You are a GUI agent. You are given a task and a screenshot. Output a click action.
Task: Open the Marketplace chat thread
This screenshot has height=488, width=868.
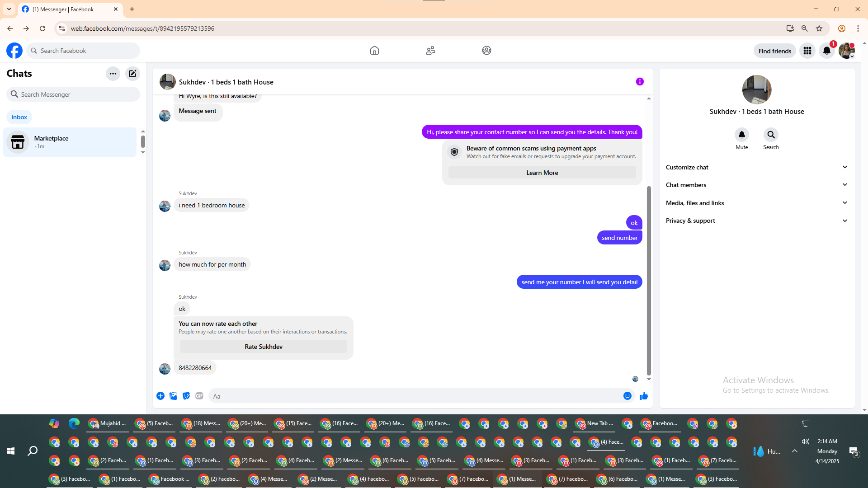[x=70, y=142]
